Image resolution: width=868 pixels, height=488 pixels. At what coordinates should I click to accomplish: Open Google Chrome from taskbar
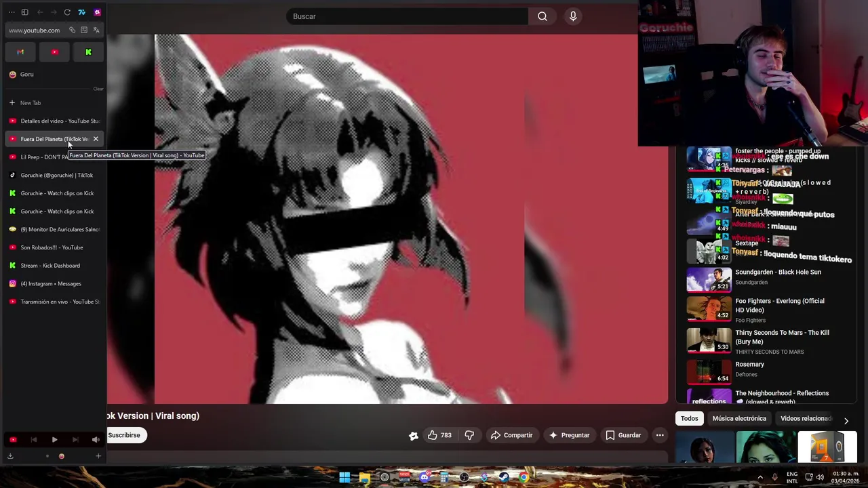coord(524,477)
